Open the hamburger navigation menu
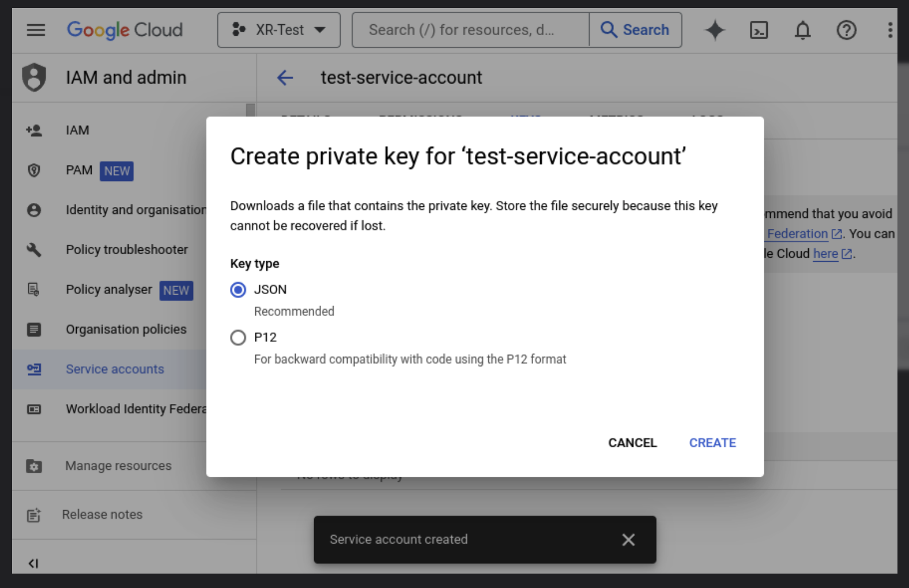The width and height of the screenshot is (909, 588). click(36, 30)
